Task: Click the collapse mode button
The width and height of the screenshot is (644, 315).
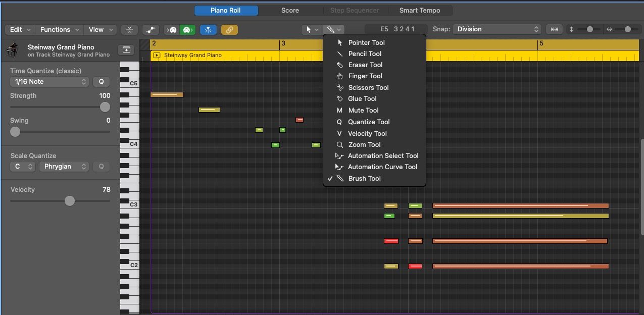Action: coord(129,30)
